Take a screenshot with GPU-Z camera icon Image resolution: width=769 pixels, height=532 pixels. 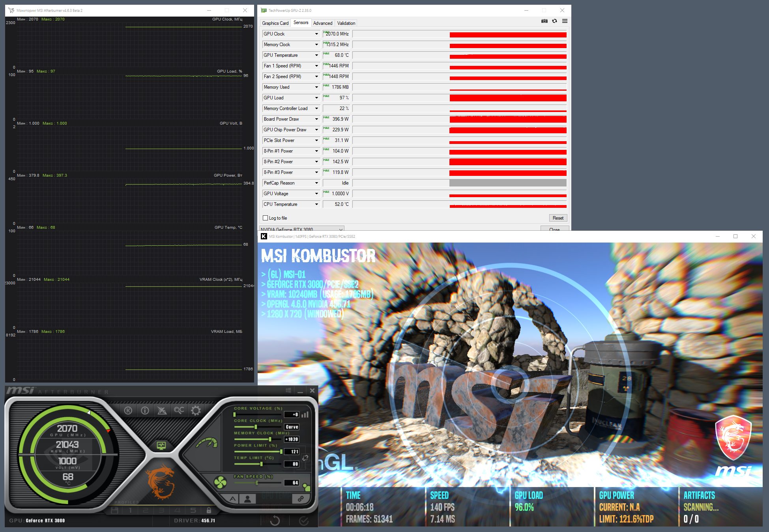[544, 21]
